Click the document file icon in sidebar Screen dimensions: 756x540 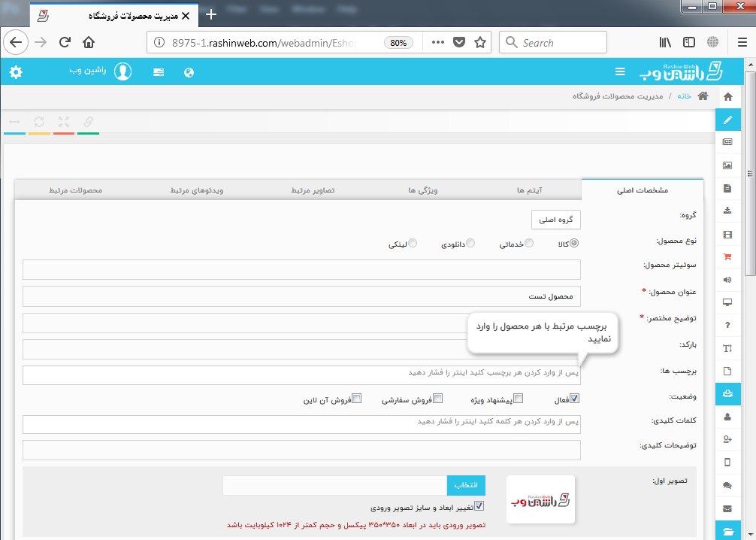click(x=727, y=188)
